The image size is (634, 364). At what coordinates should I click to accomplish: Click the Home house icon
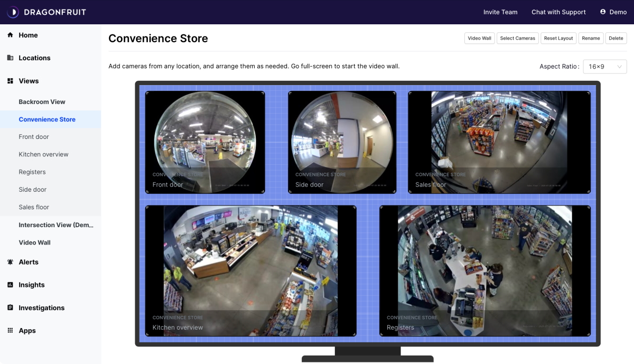coord(10,35)
